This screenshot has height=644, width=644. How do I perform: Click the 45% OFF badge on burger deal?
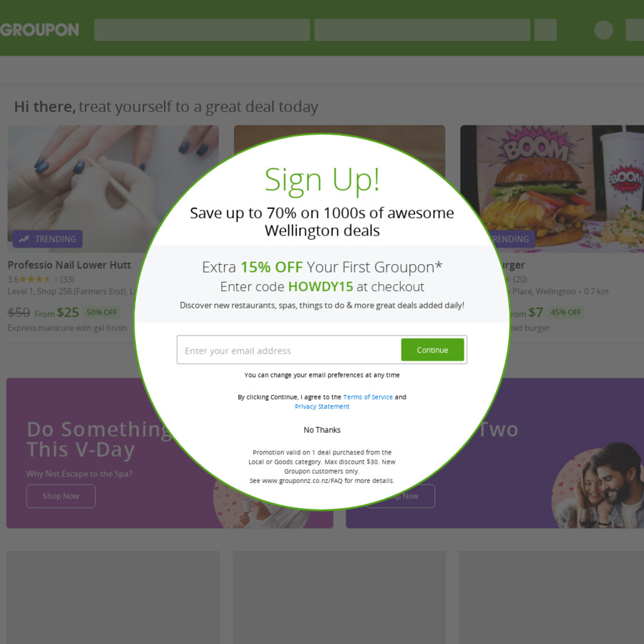click(565, 313)
